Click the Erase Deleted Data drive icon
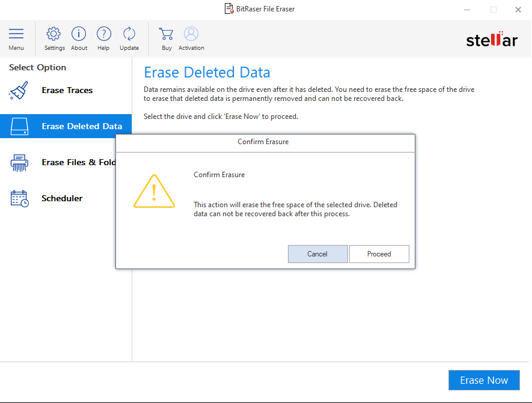This screenshot has height=403, width=532. tap(19, 126)
